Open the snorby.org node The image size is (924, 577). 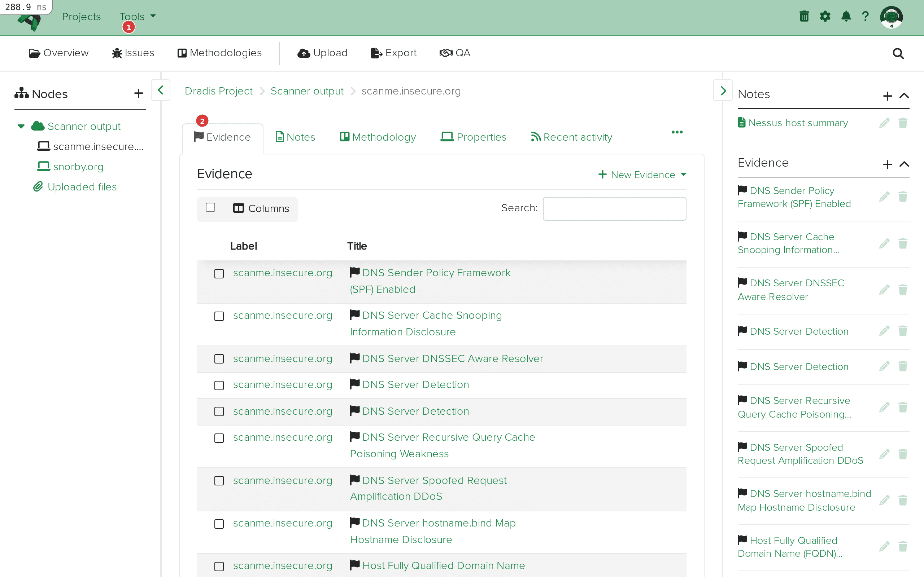click(x=78, y=166)
